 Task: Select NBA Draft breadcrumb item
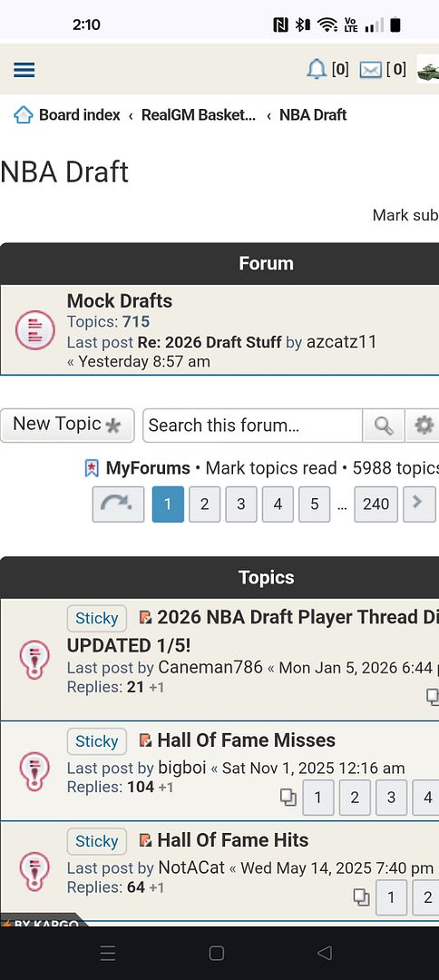click(313, 115)
